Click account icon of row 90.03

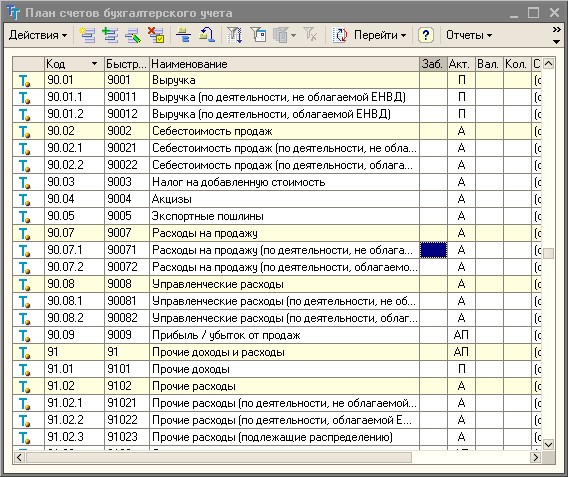tap(24, 183)
